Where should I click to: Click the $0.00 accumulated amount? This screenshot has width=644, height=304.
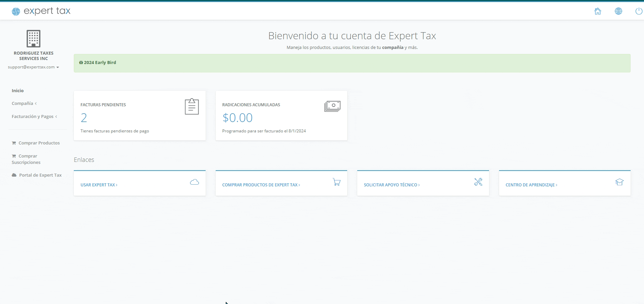pos(237,118)
